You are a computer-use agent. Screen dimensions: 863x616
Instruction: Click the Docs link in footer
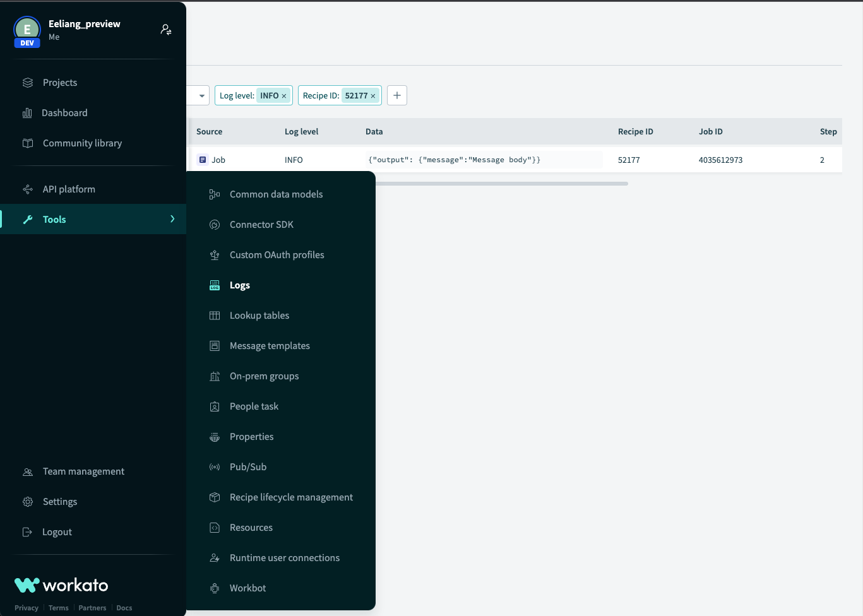coord(124,608)
